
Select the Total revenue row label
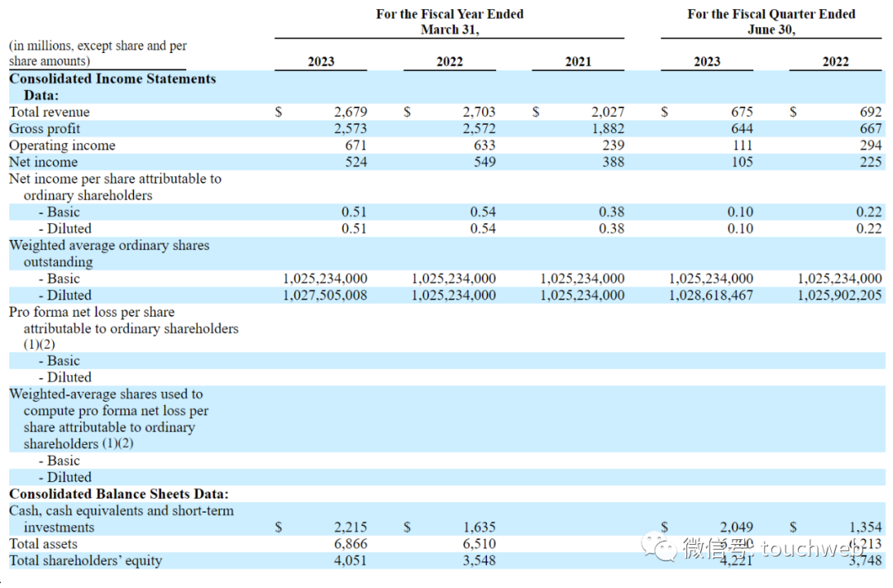pos(49,112)
